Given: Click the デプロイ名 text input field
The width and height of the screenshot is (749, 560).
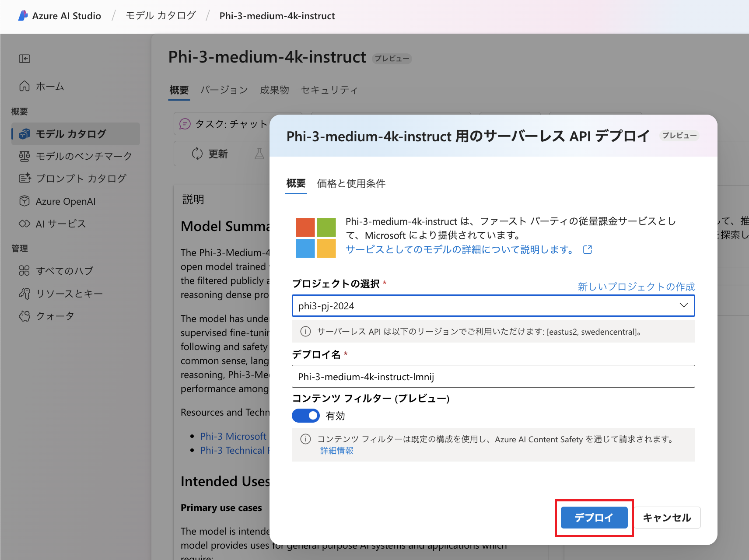Looking at the screenshot, I should coord(493,377).
